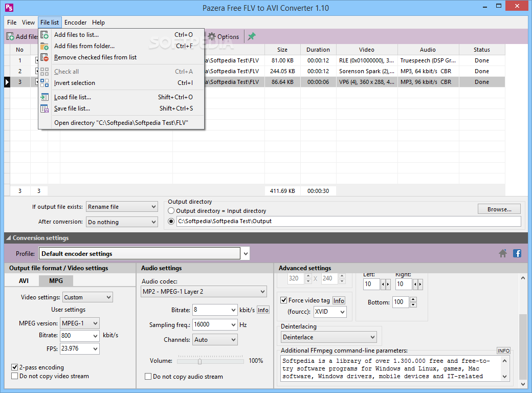Choose Remove checked files from list
The height and width of the screenshot is (393, 532).
coord(121,57)
